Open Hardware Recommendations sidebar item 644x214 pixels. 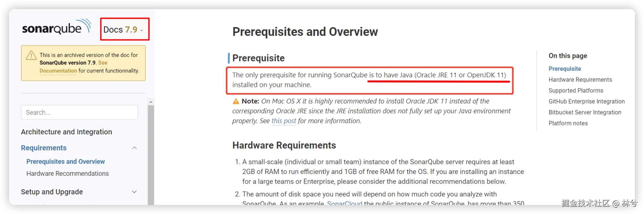(67, 174)
